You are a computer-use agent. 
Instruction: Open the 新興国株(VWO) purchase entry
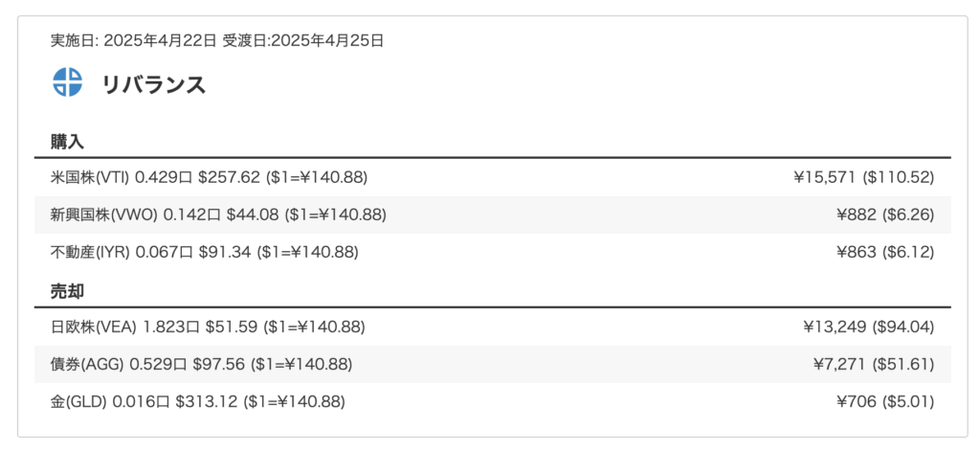click(x=104, y=215)
